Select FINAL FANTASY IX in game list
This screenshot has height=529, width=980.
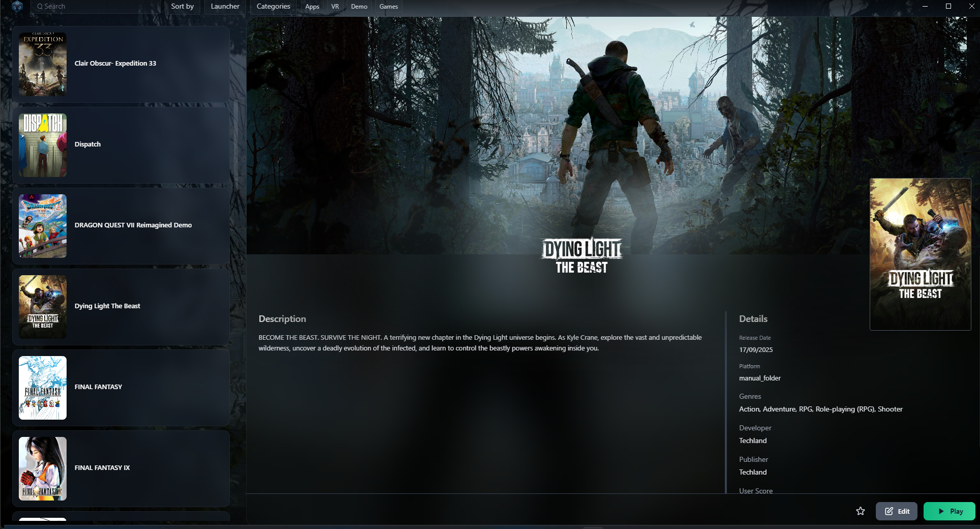pyautogui.click(x=102, y=468)
